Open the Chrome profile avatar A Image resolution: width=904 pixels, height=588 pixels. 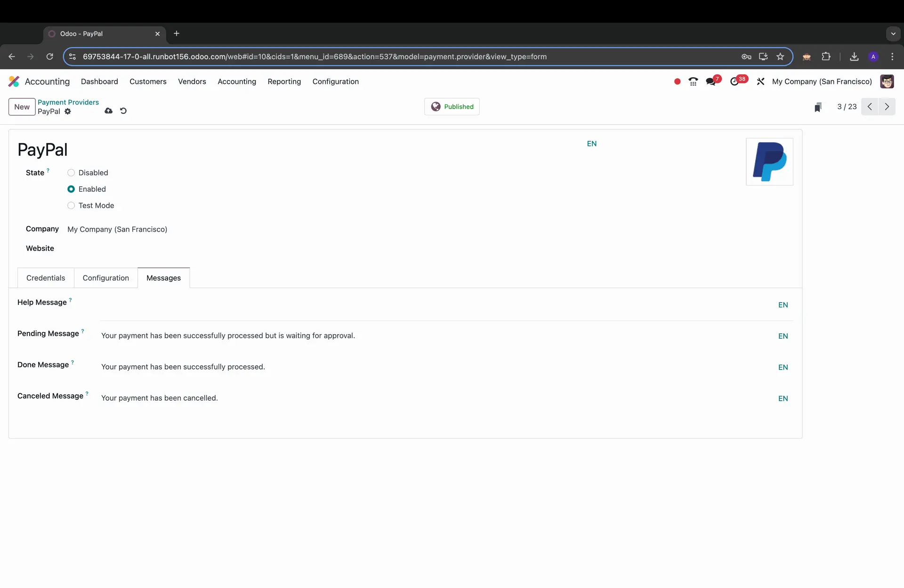(873, 56)
